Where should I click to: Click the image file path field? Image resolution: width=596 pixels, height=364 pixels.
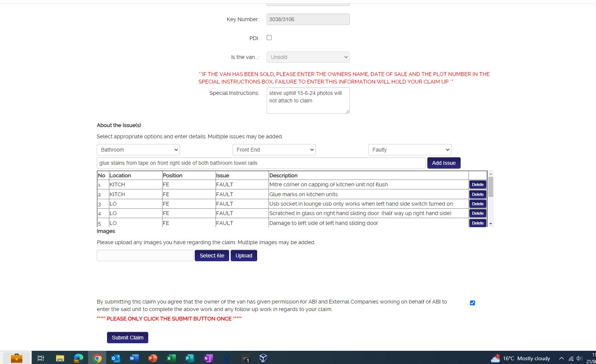[x=145, y=256]
